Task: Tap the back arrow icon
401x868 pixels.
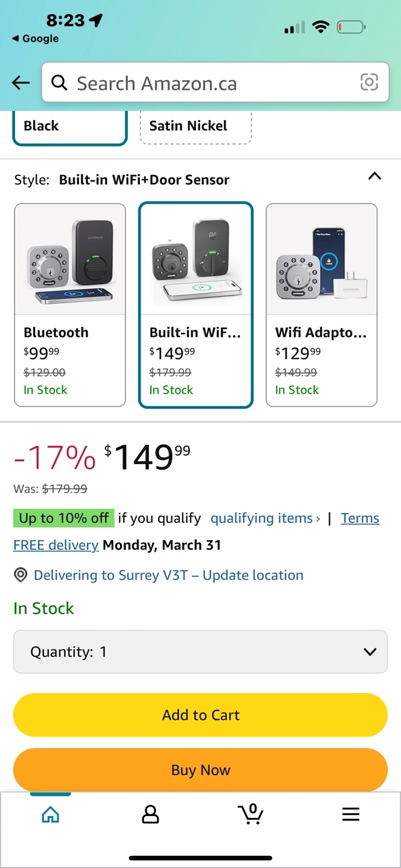Action: (21, 83)
